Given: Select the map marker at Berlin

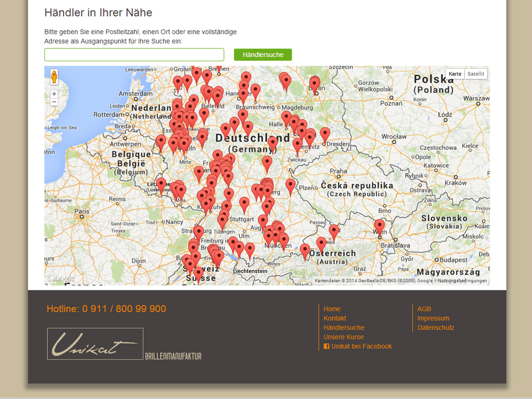Looking at the screenshot, I should point(315,83).
